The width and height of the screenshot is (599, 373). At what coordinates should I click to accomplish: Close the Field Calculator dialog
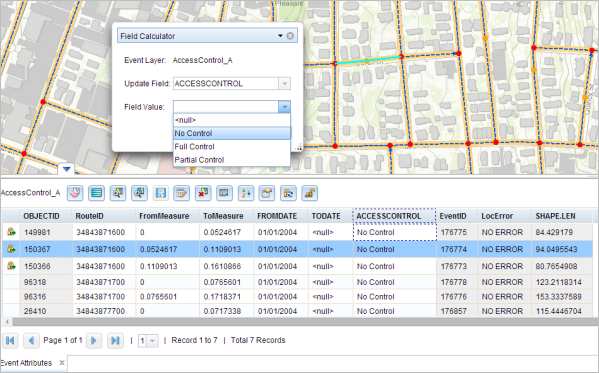(x=290, y=36)
